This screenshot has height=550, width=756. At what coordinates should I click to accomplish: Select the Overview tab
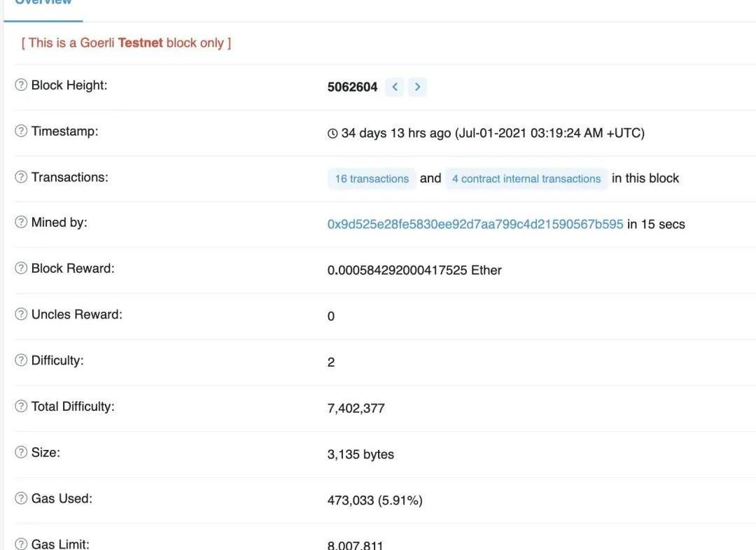pyautogui.click(x=43, y=3)
